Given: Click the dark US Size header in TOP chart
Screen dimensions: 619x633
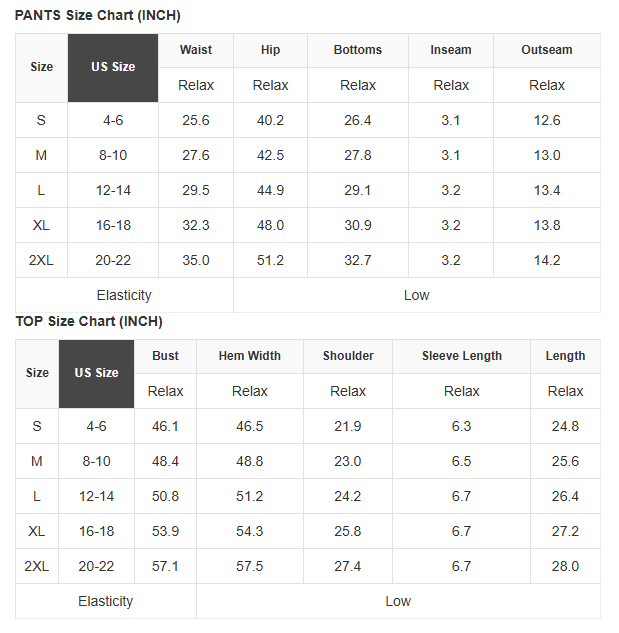Looking at the screenshot, I should coord(96,374).
